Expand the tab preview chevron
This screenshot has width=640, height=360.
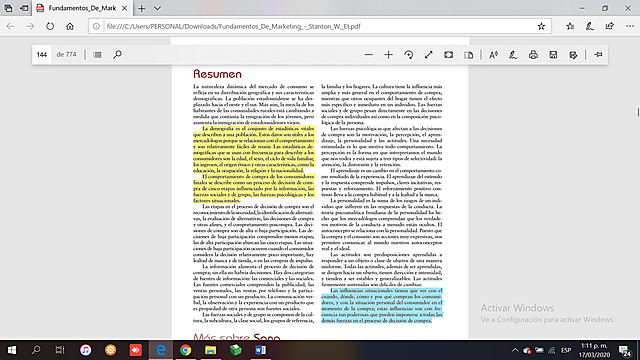click(157, 8)
